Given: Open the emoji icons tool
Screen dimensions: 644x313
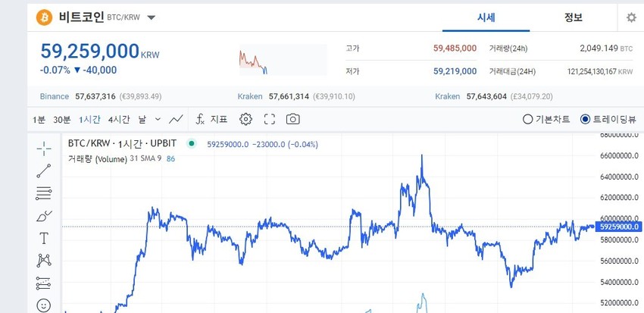Looking at the screenshot, I should click(44, 305).
